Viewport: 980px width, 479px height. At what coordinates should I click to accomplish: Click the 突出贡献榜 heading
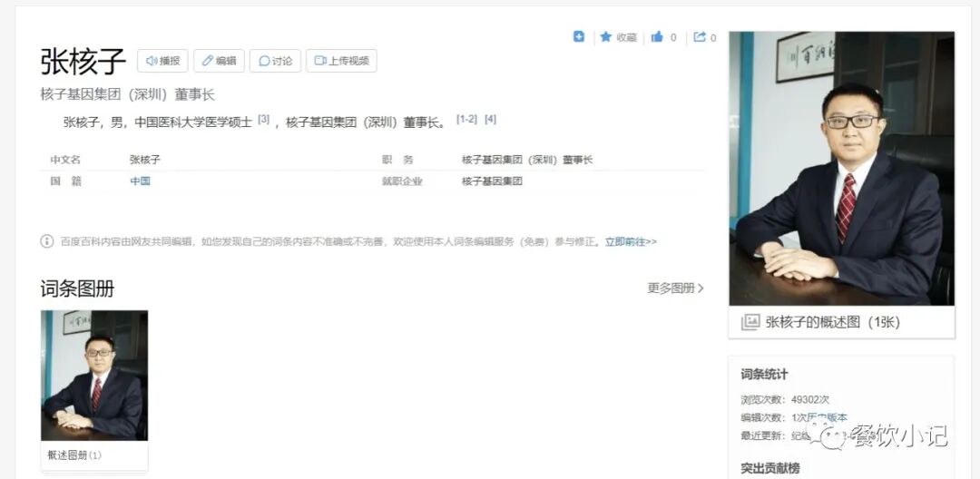[x=770, y=468]
